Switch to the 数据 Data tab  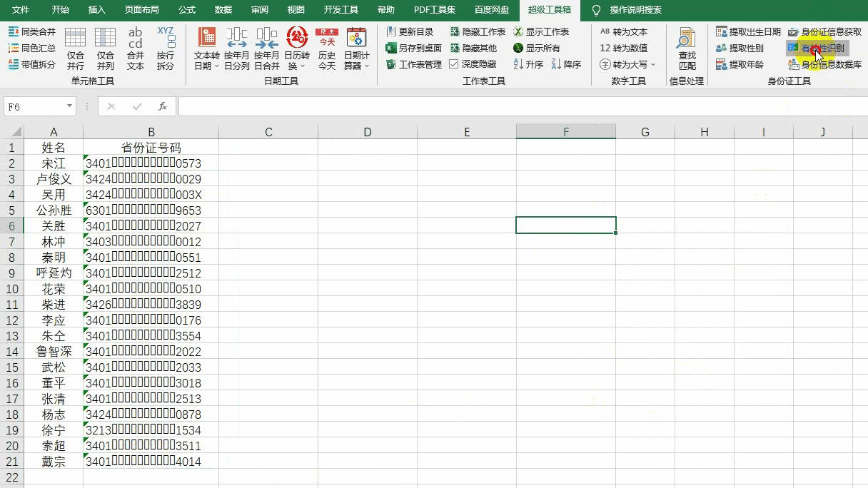click(x=223, y=10)
